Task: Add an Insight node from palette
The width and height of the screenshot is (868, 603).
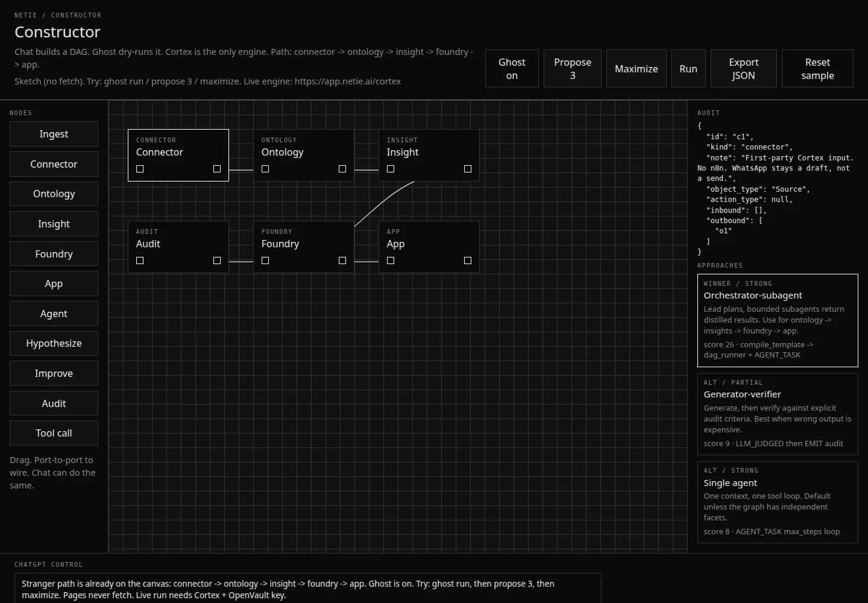Action: click(x=54, y=224)
